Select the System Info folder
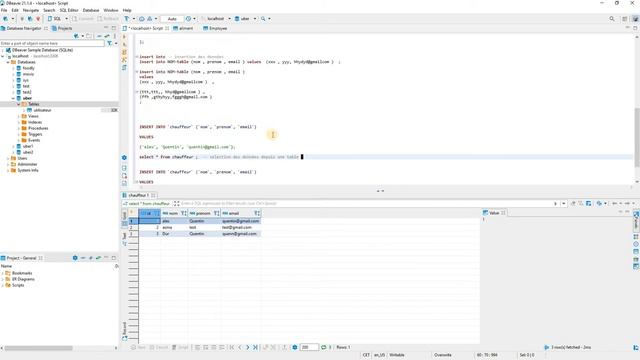This screenshot has width=640, height=360. [x=28, y=170]
